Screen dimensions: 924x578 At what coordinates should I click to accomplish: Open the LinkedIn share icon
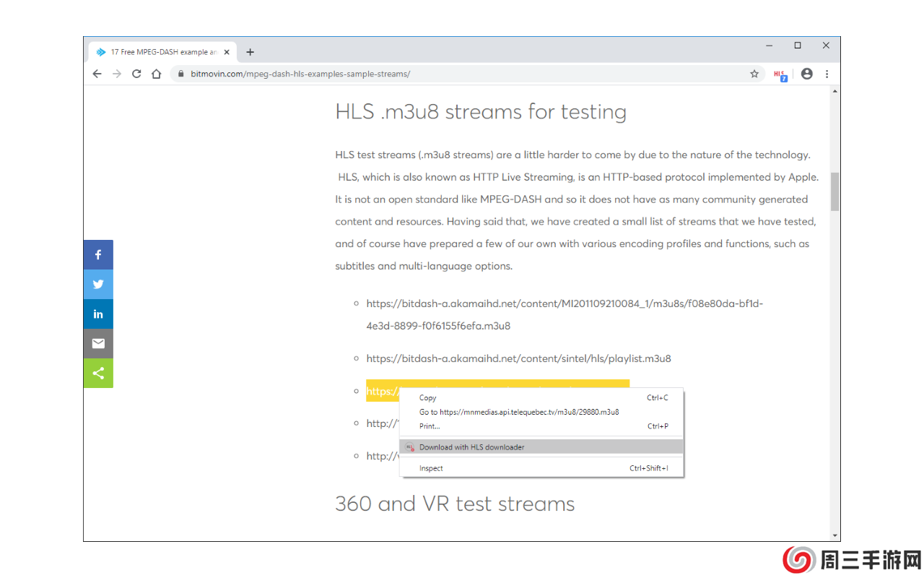pyautogui.click(x=98, y=314)
